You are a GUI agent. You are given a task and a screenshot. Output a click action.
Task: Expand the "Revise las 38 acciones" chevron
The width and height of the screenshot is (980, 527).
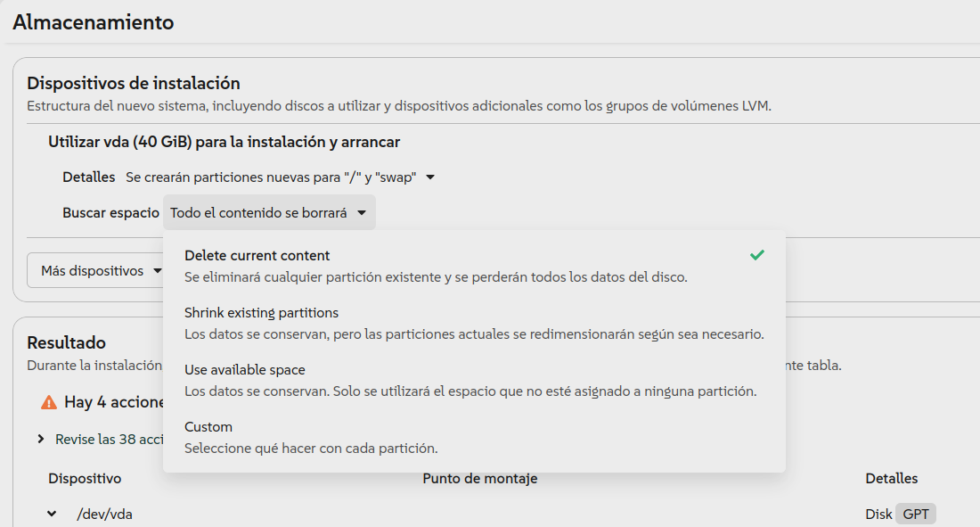point(41,440)
